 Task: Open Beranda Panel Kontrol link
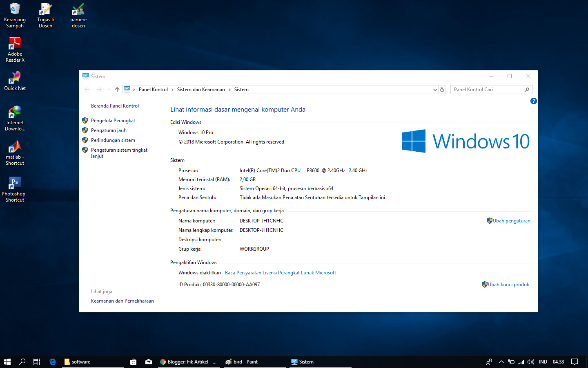pyautogui.click(x=115, y=106)
